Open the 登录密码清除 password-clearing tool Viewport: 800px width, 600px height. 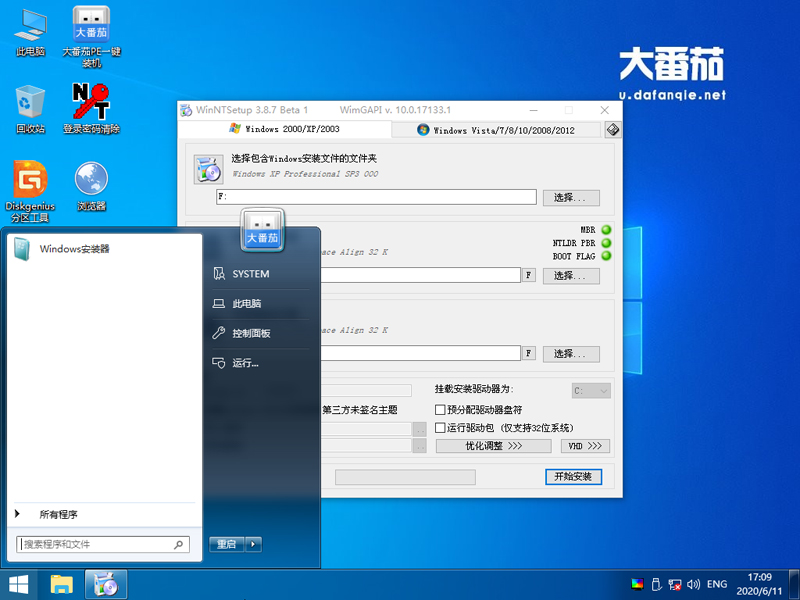90,105
